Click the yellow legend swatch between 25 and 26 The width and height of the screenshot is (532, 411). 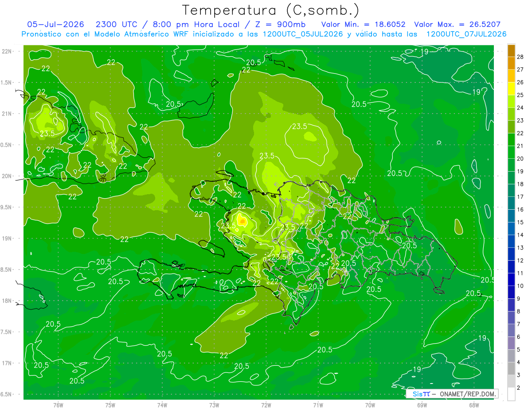pos(511,88)
